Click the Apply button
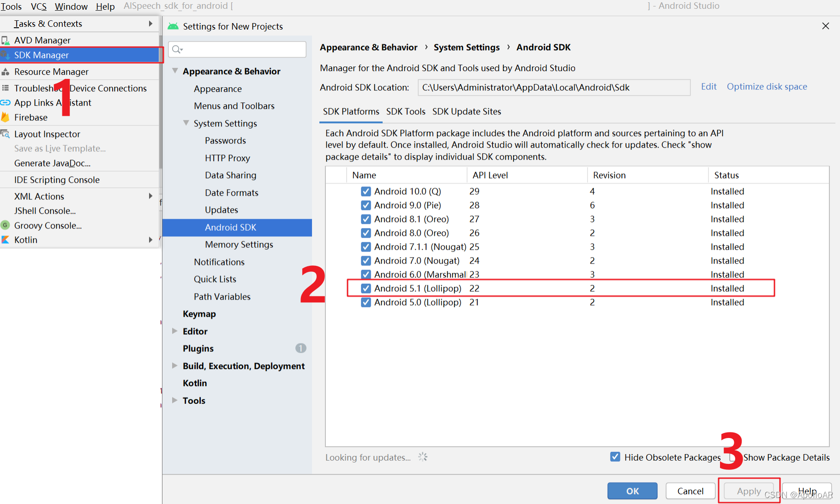 [x=749, y=491]
